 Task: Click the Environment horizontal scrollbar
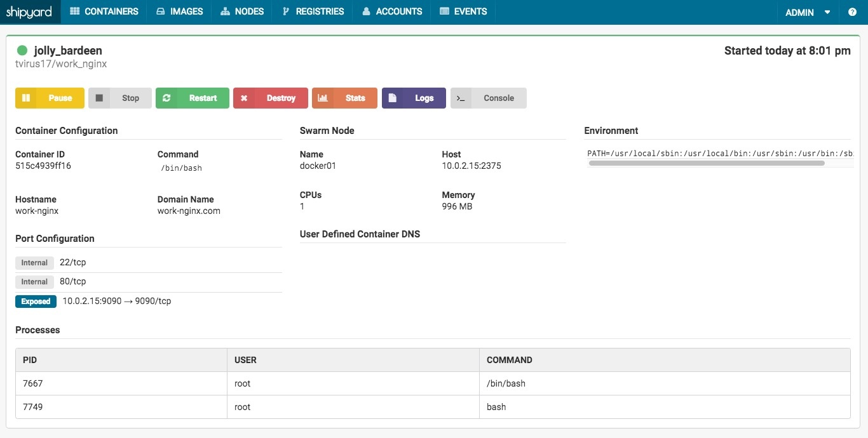click(707, 163)
